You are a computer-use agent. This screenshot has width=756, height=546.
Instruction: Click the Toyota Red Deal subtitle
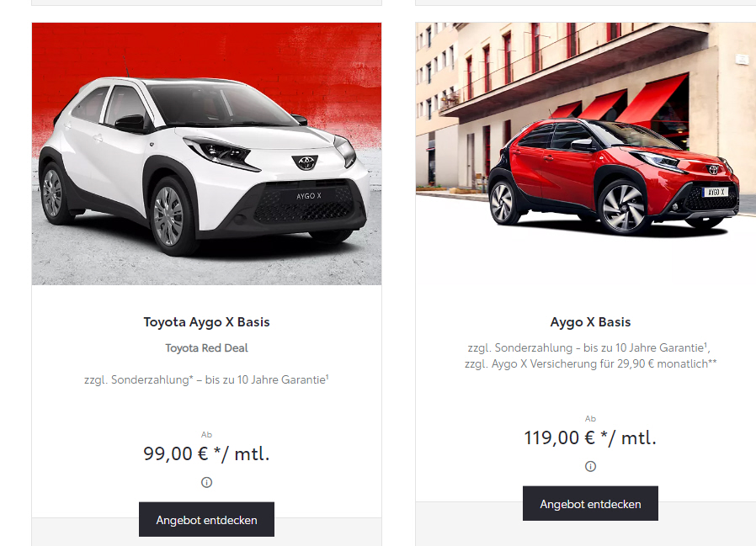point(206,348)
